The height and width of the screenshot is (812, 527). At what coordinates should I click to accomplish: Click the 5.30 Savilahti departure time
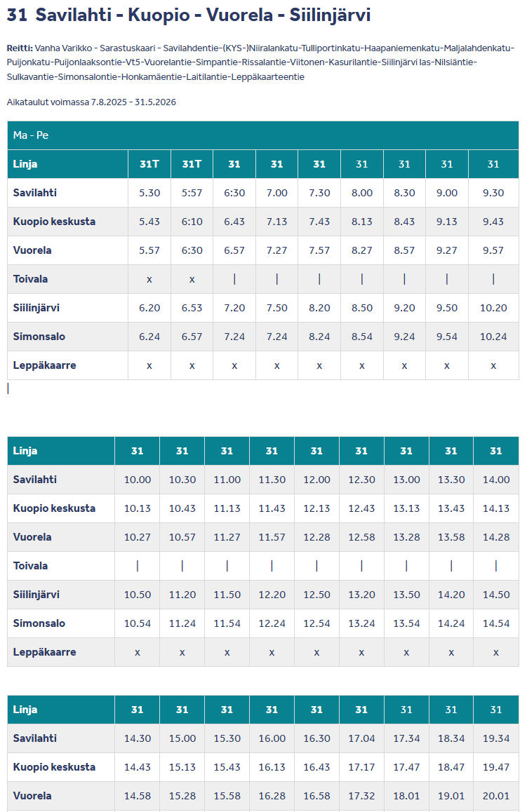149,193
